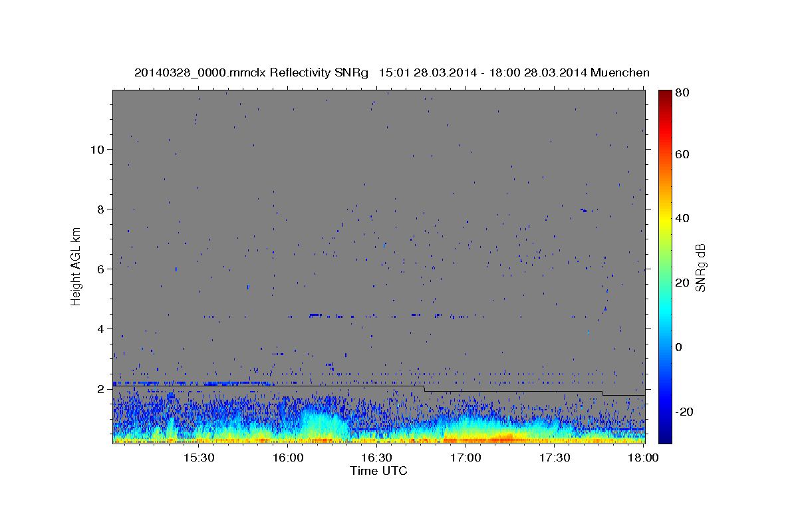Click the 17:30 time tick label
Image resolution: width=798 pixels, height=532 pixels.
coord(555,458)
